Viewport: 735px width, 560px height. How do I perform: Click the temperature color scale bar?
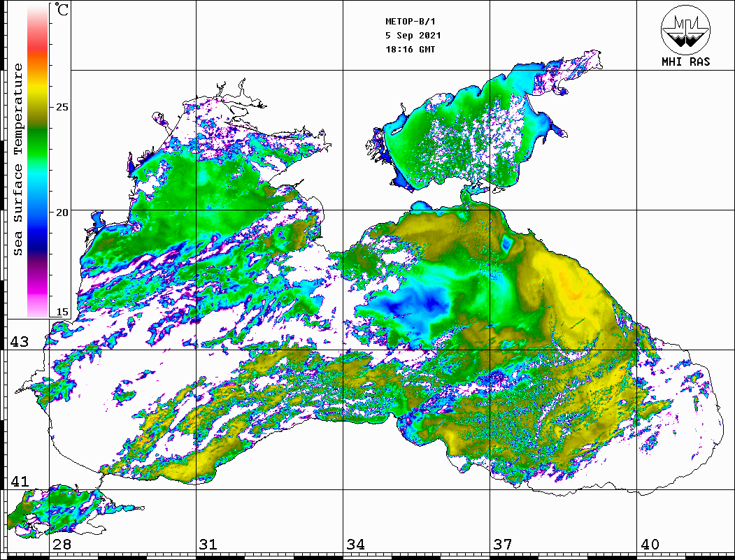(x=38, y=161)
